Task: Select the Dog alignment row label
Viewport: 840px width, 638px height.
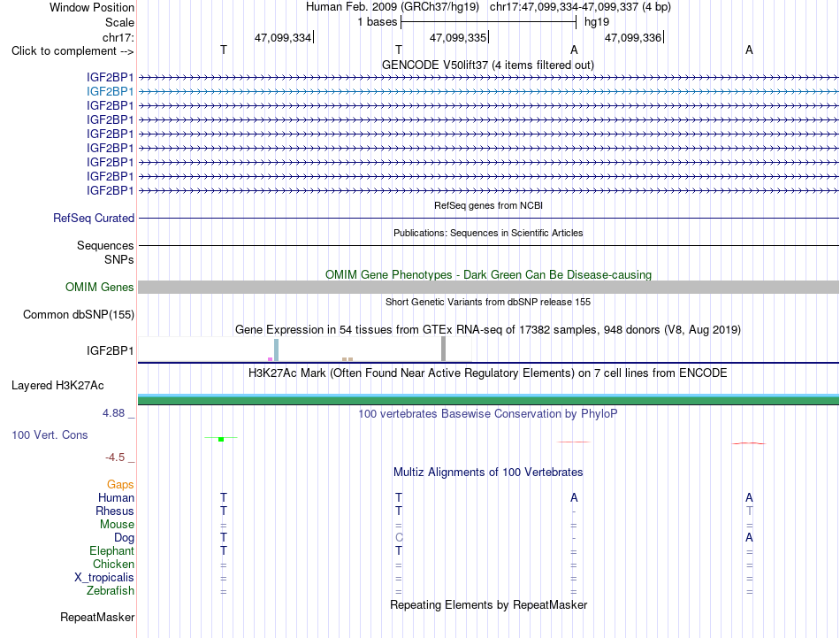Action: point(124,538)
